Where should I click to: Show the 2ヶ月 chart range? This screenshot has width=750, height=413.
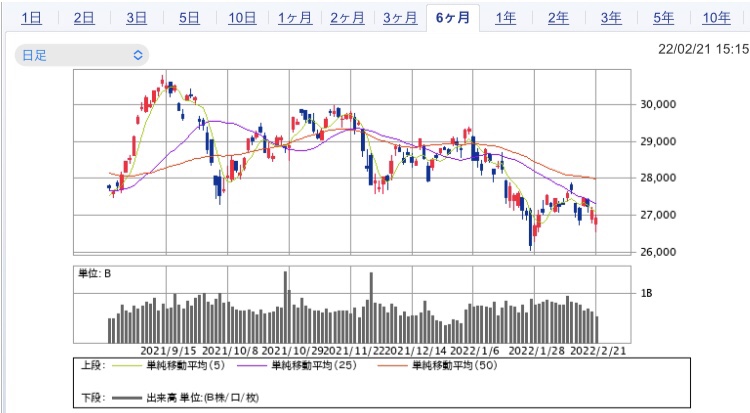[x=348, y=18]
